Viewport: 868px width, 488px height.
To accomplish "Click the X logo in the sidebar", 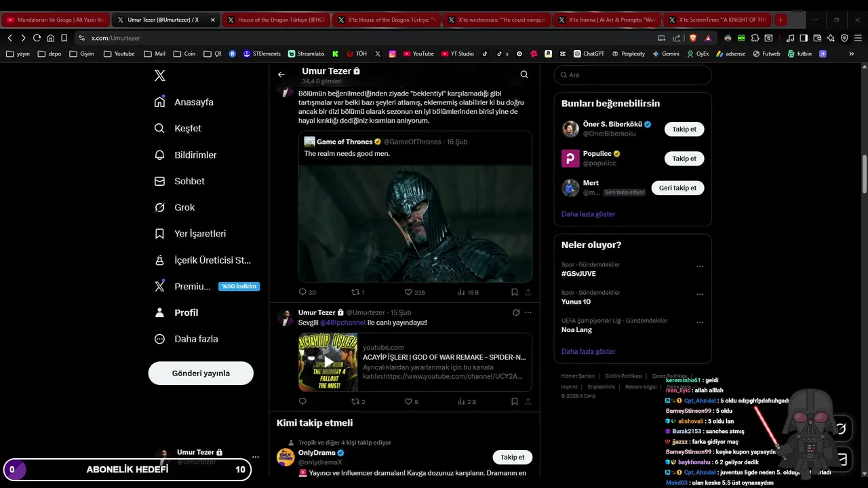I will tap(160, 75).
